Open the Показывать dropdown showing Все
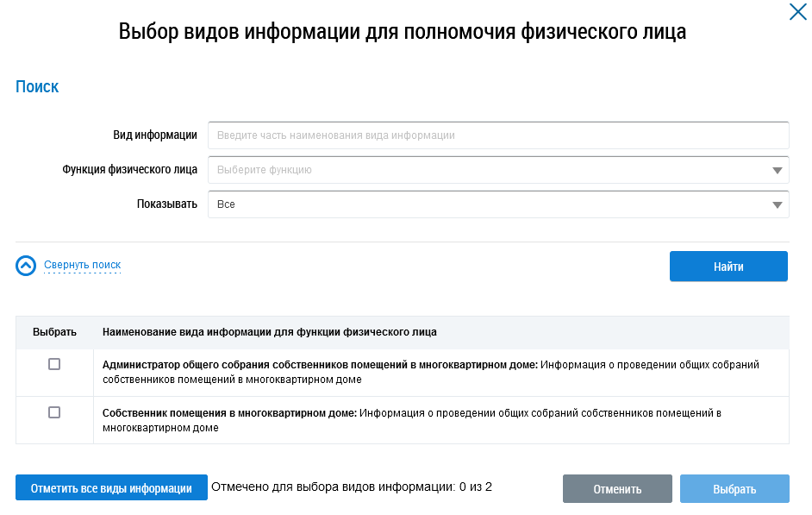The width and height of the screenshot is (812, 515). click(x=491, y=204)
